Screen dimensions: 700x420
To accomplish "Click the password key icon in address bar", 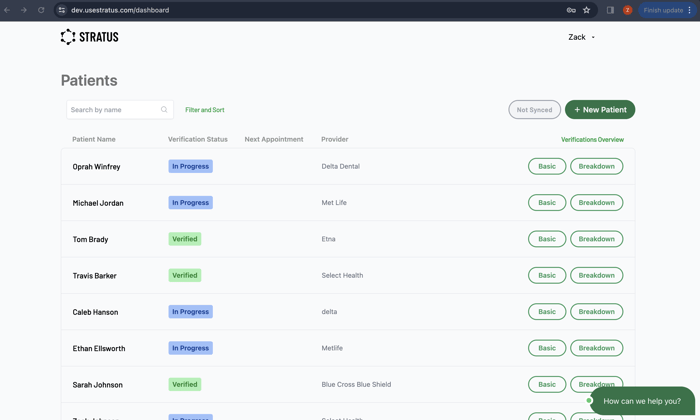I will pos(571,10).
